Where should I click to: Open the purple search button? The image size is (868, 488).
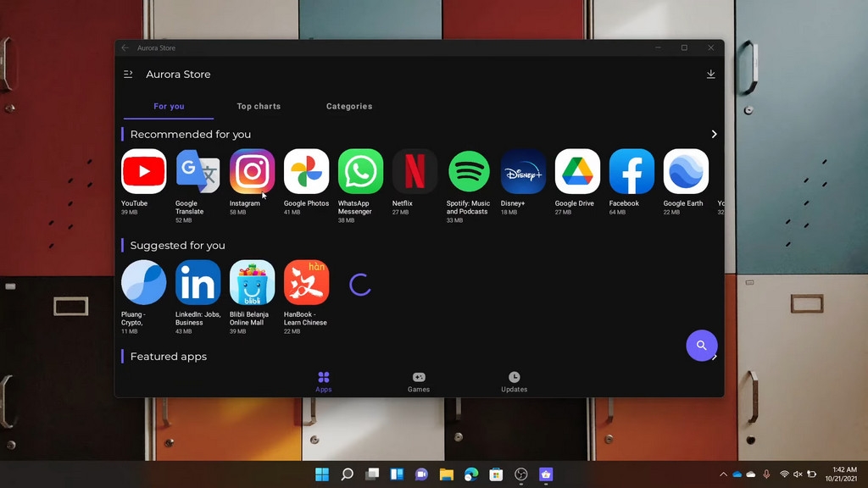pyautogui.click(x=702, y=346)
